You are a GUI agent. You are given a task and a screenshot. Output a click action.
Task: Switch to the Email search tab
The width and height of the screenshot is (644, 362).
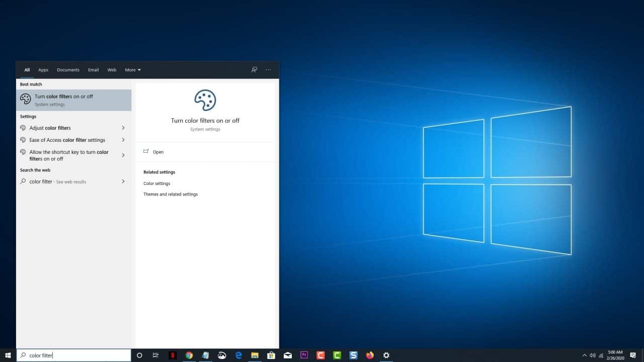click(x=93, y=70)
